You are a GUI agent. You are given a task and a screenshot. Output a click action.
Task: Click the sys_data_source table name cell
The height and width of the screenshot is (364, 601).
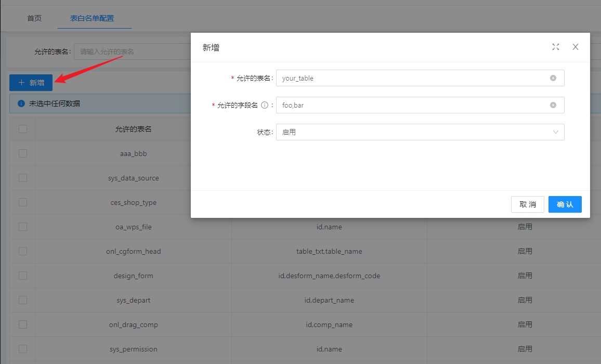(x=134, y=178)
